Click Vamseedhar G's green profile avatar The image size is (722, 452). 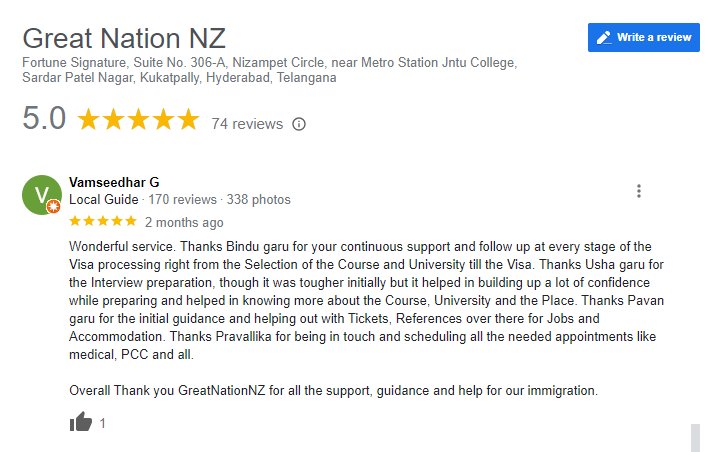41,194
